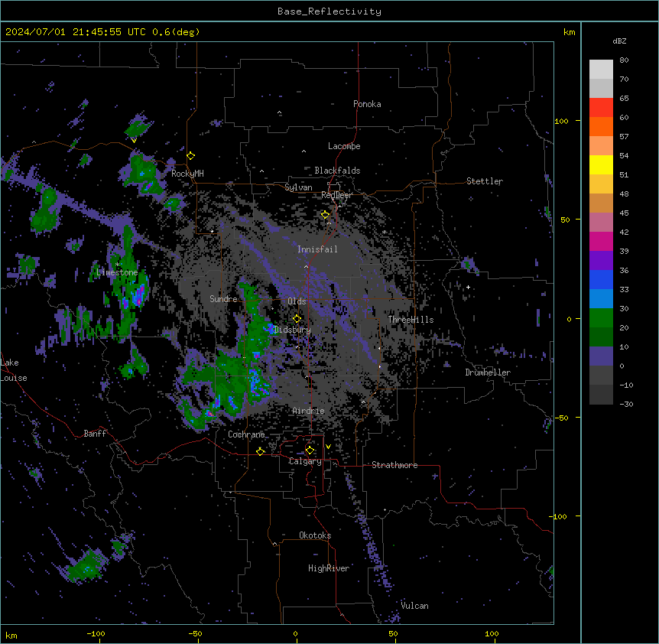Click the Airdrie city label

point(309,411)
